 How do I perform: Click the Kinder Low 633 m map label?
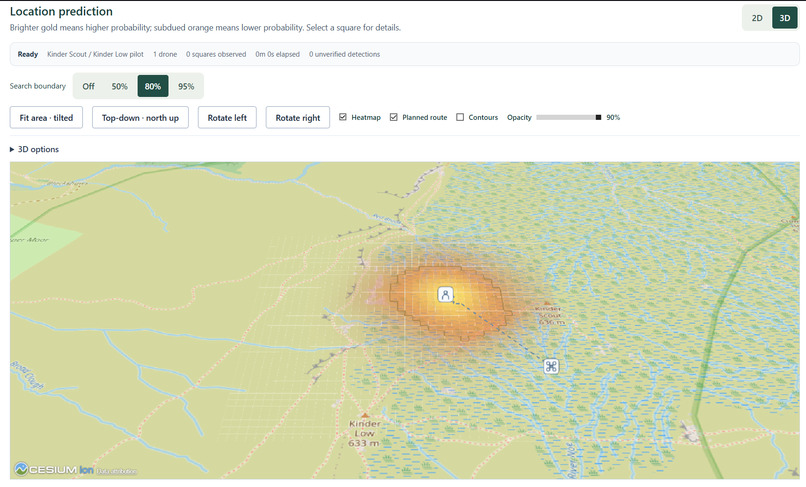click(x=364, y=432)
